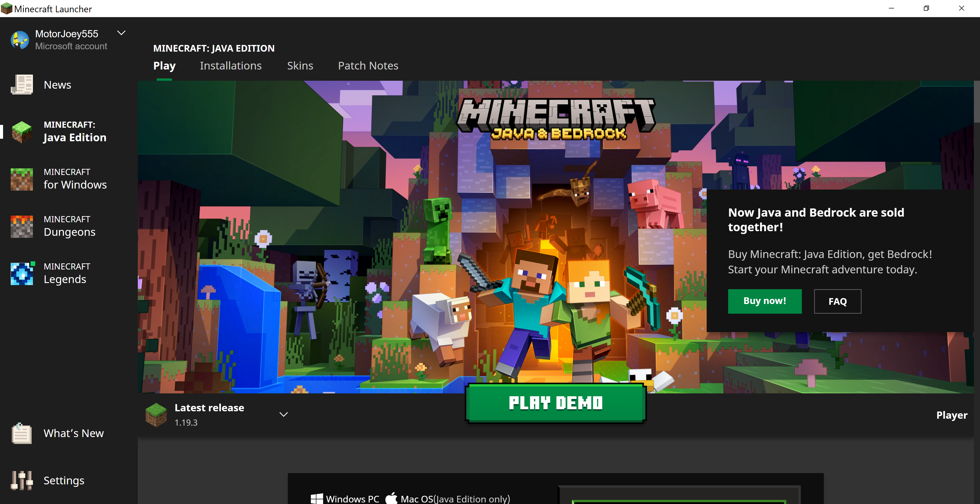Open the FAQ button
Screen dimensions: 980x504
tap(837, 301)
